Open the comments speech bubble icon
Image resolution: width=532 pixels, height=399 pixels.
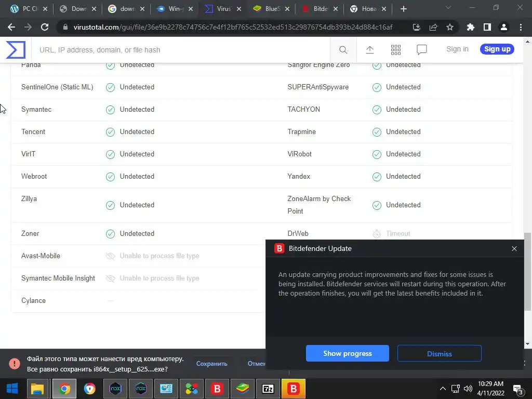click(x=421, y=50)
